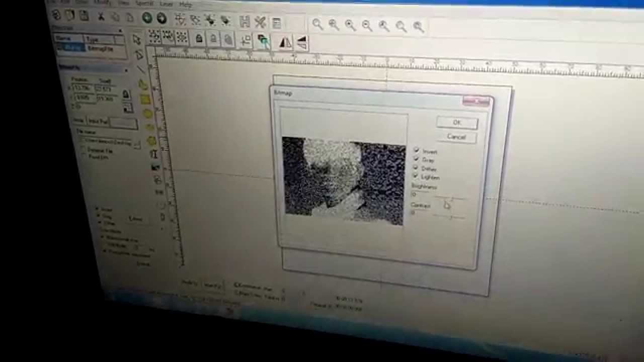The width and height of the screenshot is (644, 362).
Task: Click the Input Port button
Action: coord(98,122)
